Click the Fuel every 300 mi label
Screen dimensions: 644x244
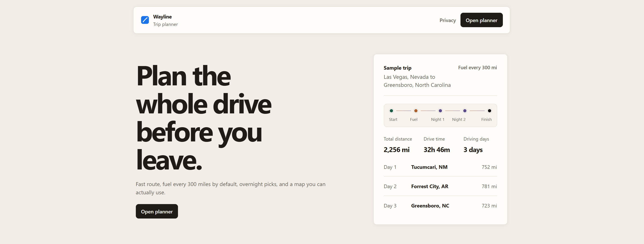pyautogui.click(x=477, y=68)
